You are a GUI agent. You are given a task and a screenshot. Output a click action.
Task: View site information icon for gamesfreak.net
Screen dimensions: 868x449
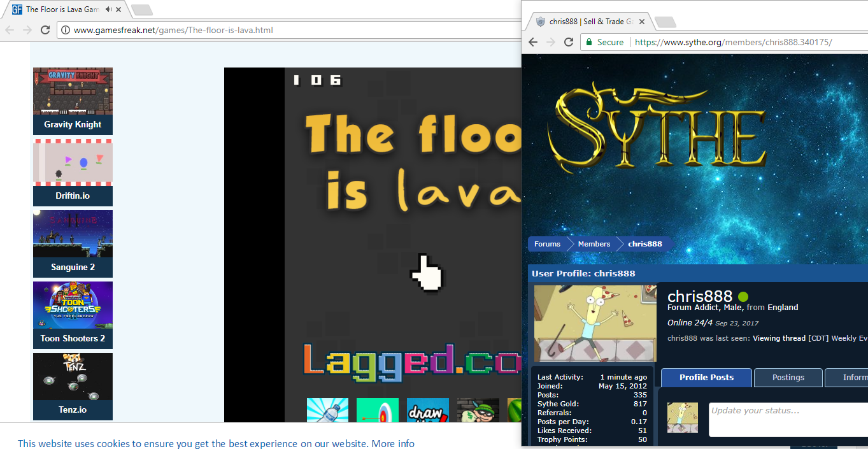[x=65, y=30]
